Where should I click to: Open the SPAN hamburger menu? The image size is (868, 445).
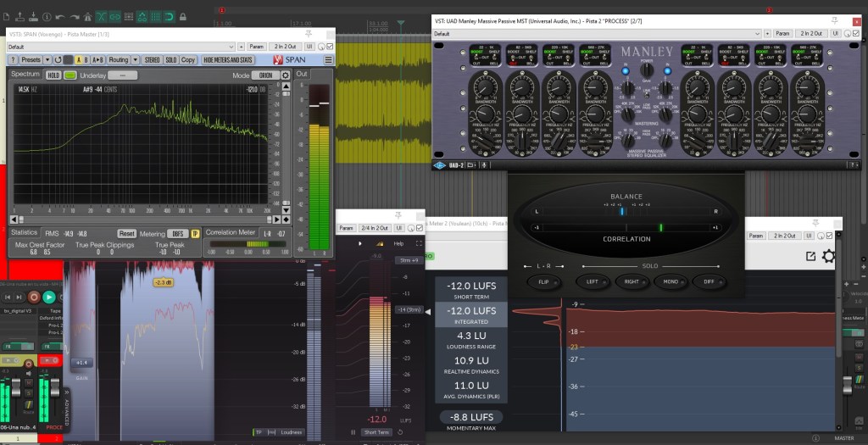(x=329, y=60)
